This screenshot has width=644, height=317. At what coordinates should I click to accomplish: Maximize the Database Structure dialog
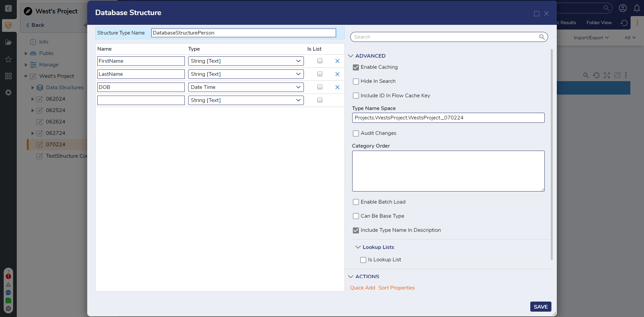click(x=537, y=14)
